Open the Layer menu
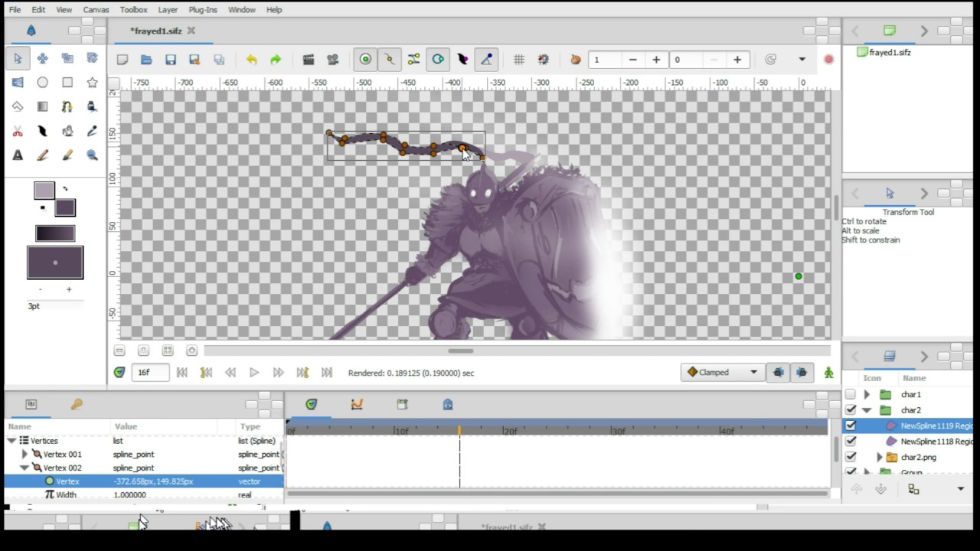This screenshot has width=980, height=551. [168, 10]
